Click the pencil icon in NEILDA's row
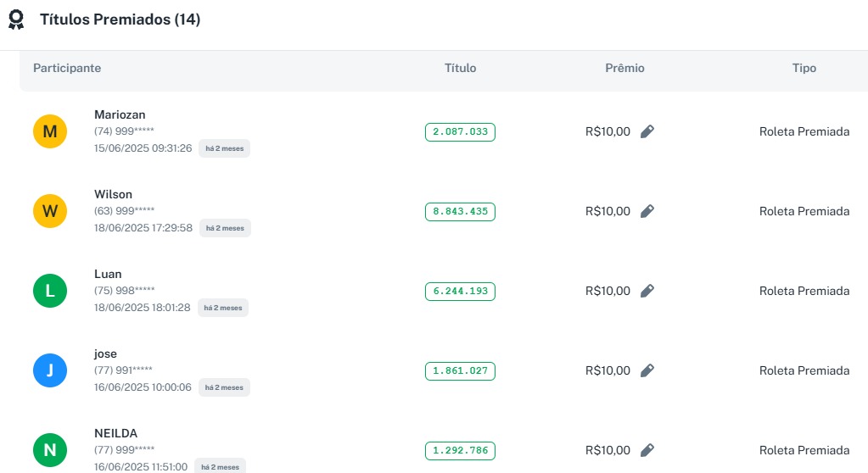The height and width of the screenshot is (473, 868). pyautogui.click(x=647, y=450)
